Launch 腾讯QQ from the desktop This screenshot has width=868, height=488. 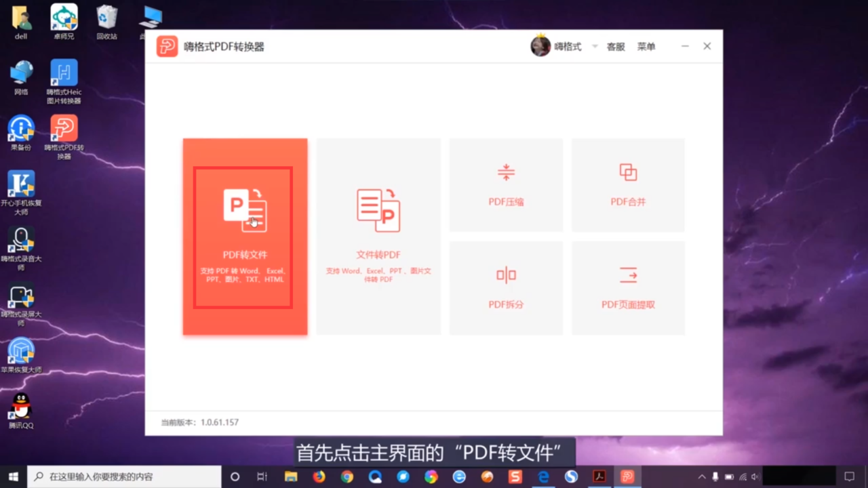tap(20, 407)
